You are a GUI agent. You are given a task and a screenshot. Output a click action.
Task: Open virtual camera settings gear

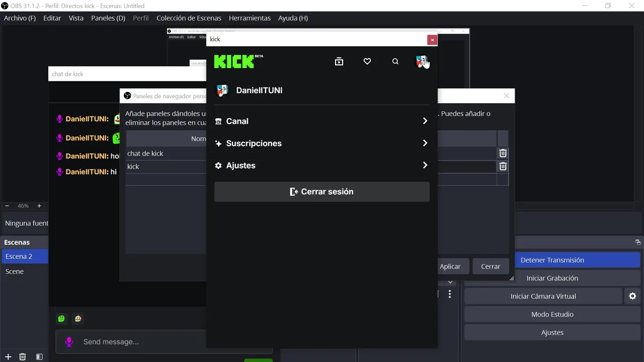pos(632,296)
